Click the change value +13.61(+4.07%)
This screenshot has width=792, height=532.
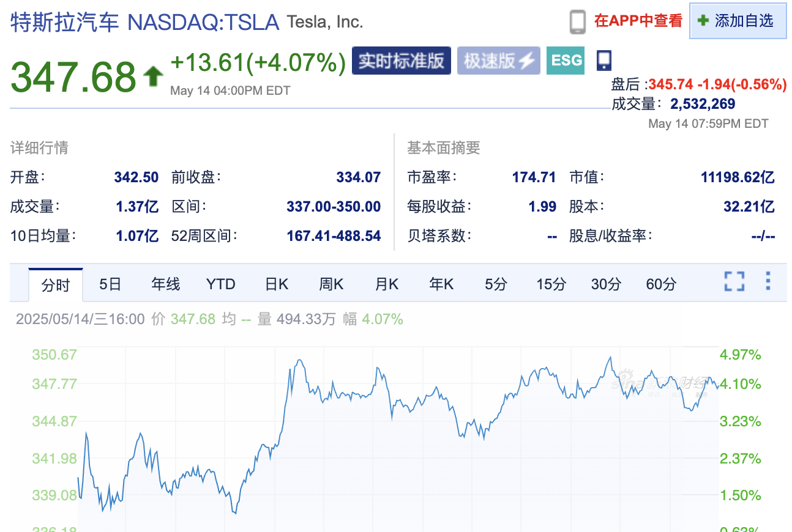tap(258, 62)
